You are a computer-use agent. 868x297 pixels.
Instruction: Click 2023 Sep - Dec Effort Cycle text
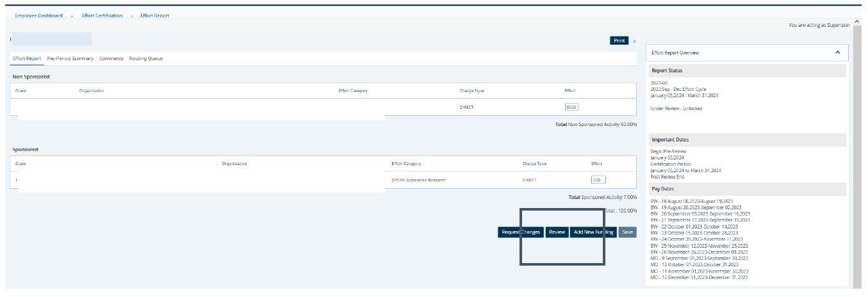pyautogui.click(x=679, y=89)
